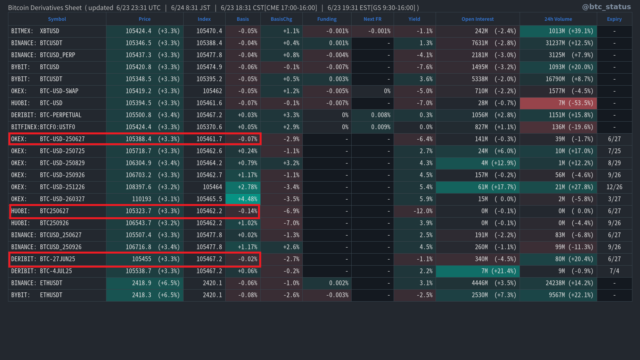Select the highlighted DERIBIT BTC-27JUN25 row

pos(135,259)
